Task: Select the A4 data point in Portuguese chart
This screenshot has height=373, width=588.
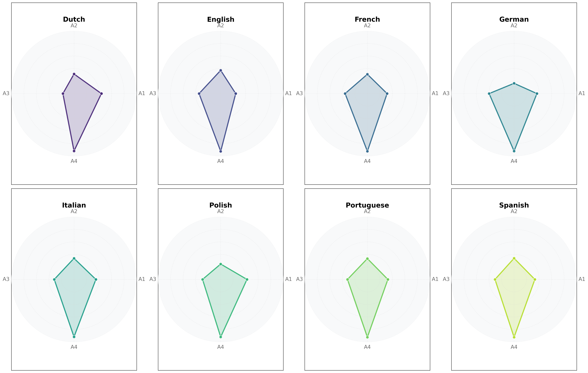Action: 367,337
